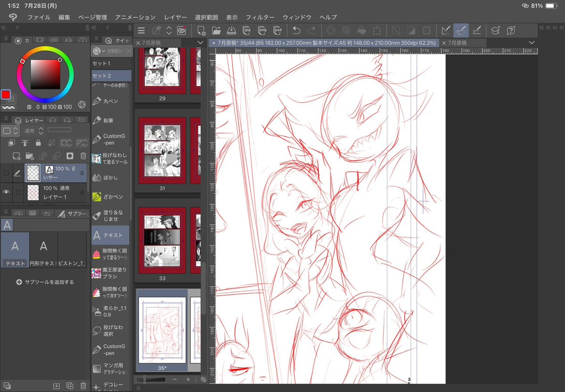
Task: Create a new file from the command bar
Action: (202, 31)
